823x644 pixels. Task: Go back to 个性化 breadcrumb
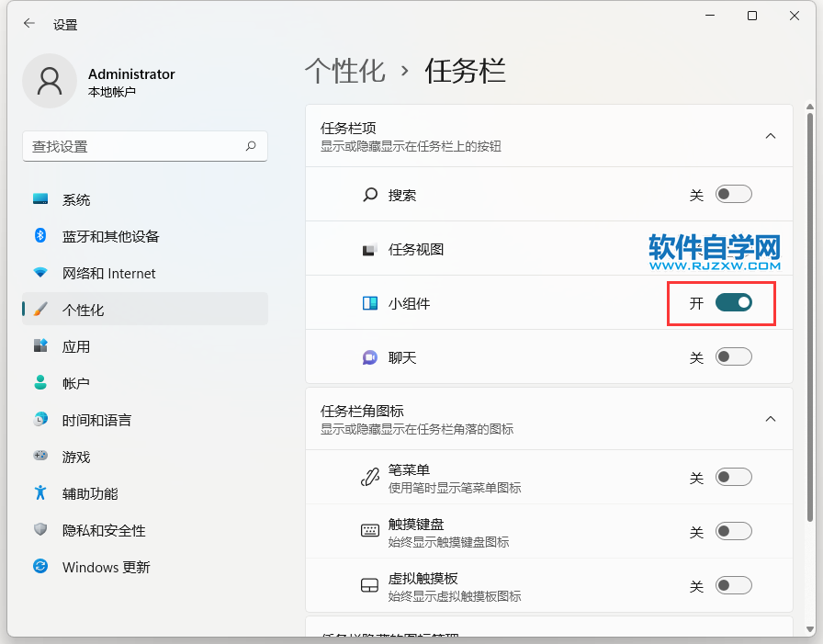click(344, 72)
